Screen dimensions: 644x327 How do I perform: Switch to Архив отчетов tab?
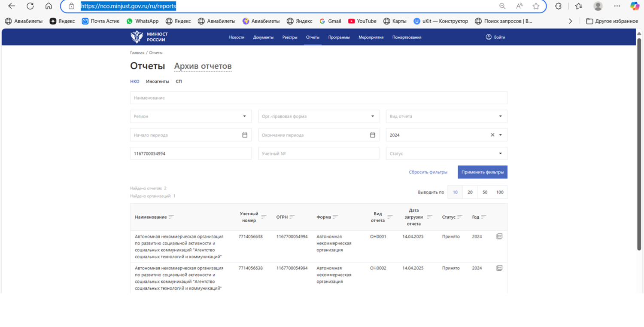click(203, 66)
